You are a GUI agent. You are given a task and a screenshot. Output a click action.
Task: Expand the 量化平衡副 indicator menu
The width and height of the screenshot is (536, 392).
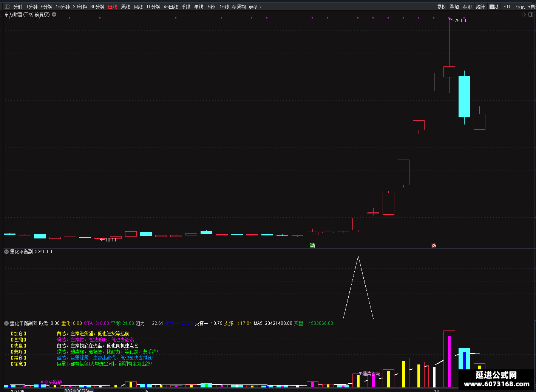(x=6, y=252)
